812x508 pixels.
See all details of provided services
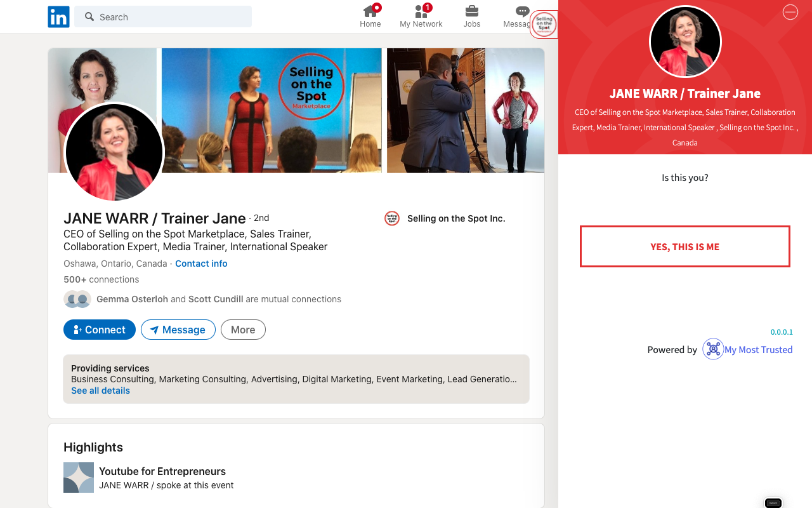pos(100,391)
